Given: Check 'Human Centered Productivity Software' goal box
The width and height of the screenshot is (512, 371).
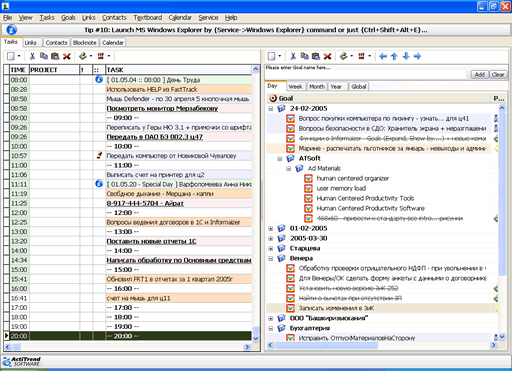Looking at the screenshot, I should (308, 208).
